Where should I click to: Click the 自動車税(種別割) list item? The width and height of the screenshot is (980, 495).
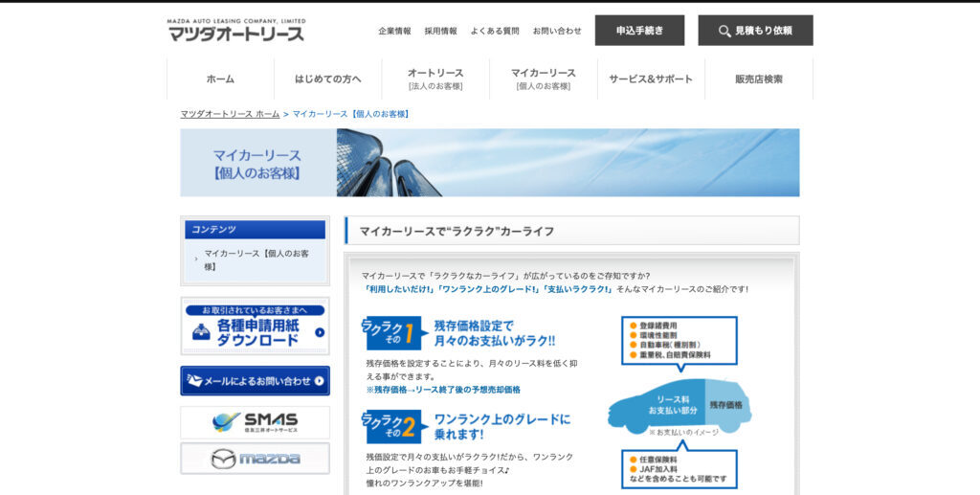pyautogui.click(x=666, y=345)
